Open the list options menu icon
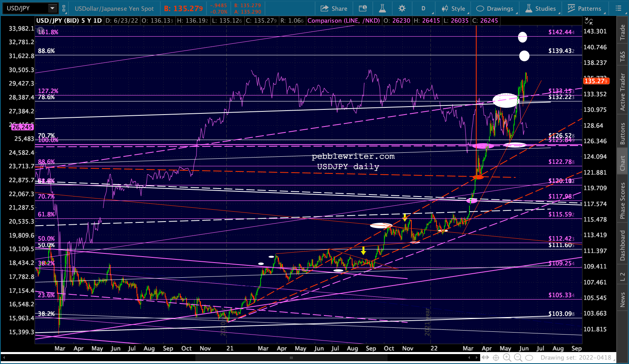Screen dimensions: 629x364 coord(618,8)
